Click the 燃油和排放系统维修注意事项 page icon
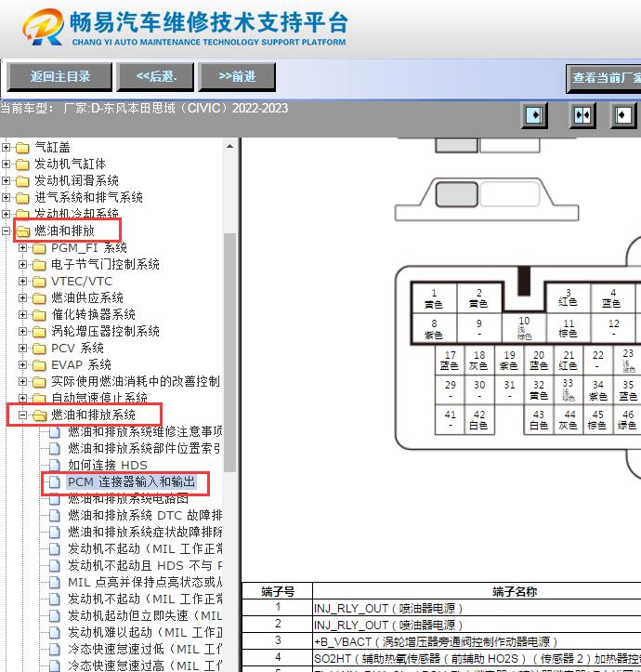The image size is (641, 672). coord(55,432)
